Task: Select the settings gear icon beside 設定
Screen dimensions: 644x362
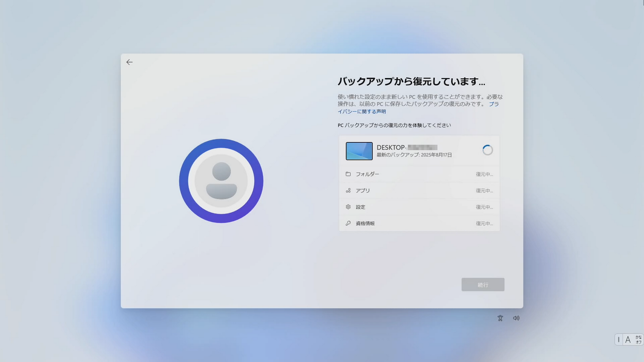Action: (348, 207)
